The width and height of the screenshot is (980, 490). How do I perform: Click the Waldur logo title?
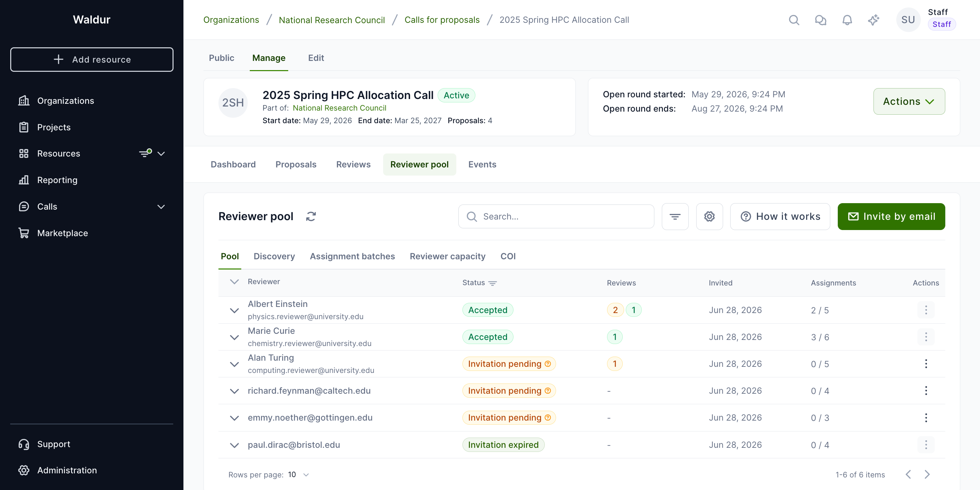tap(92, 19)
